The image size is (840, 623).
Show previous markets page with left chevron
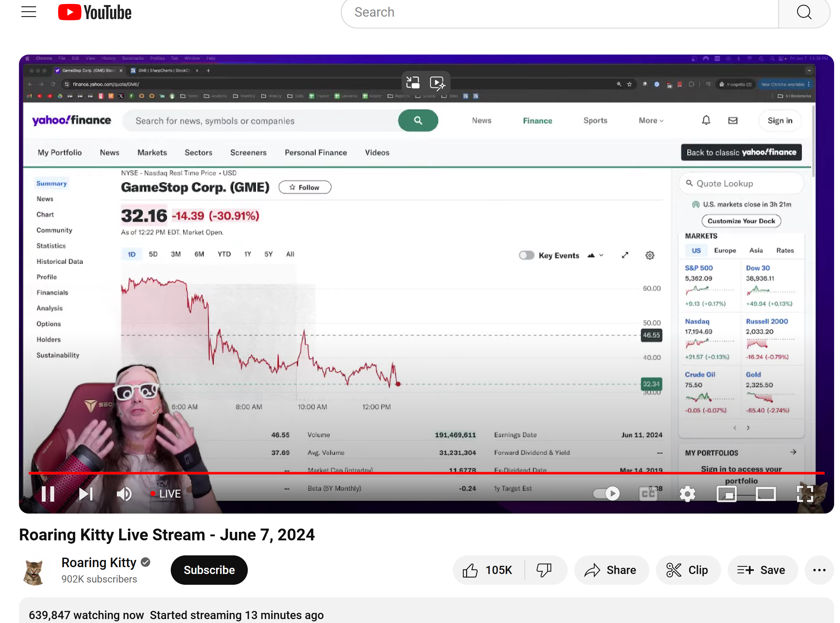(735, 428)
